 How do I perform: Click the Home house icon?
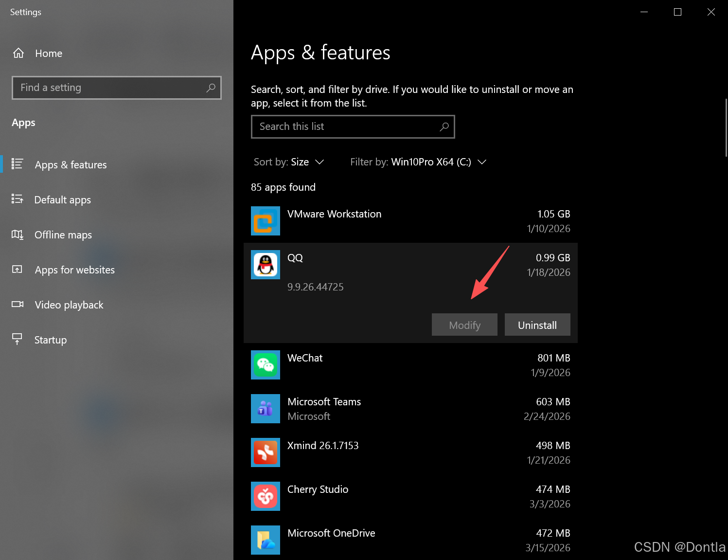[18, 53]
